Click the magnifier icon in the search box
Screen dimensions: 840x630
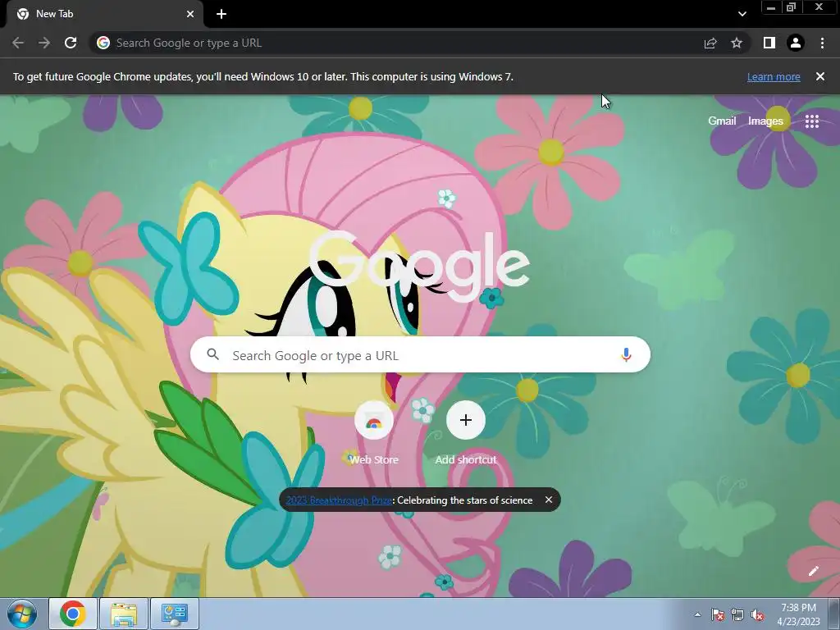212,354
